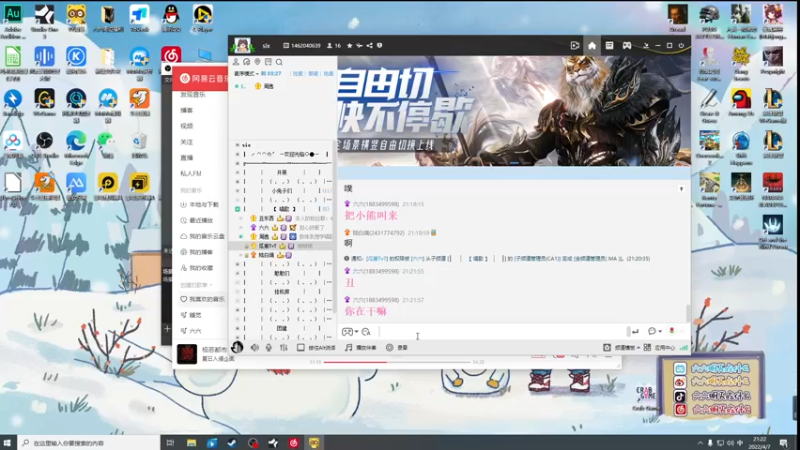Click the send enter arrow icon
Viewport: 800px width, 450px height.
point(635,332)
